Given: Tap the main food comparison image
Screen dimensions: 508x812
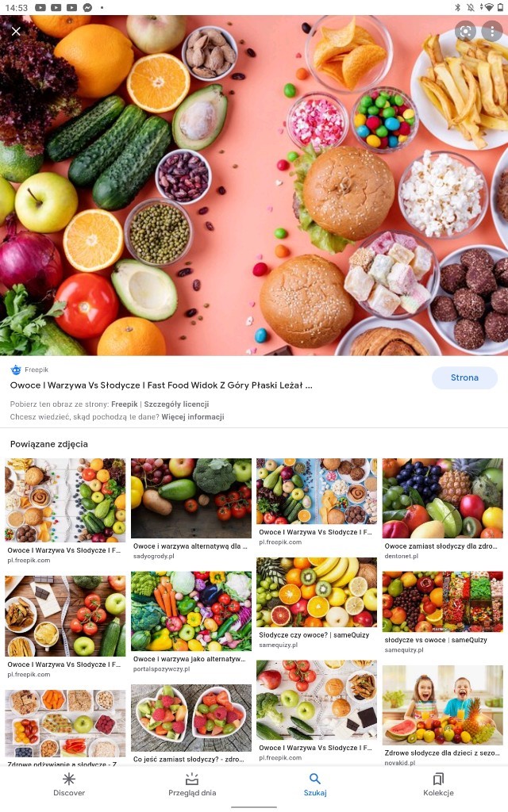Looking at the screenshot, I should 254,185.
